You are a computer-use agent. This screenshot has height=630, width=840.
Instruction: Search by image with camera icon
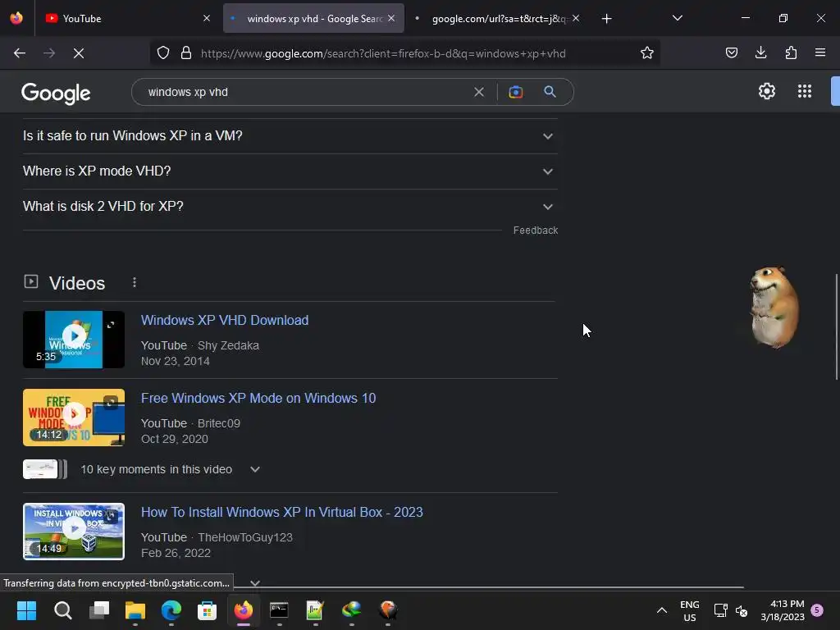point(515,92)
